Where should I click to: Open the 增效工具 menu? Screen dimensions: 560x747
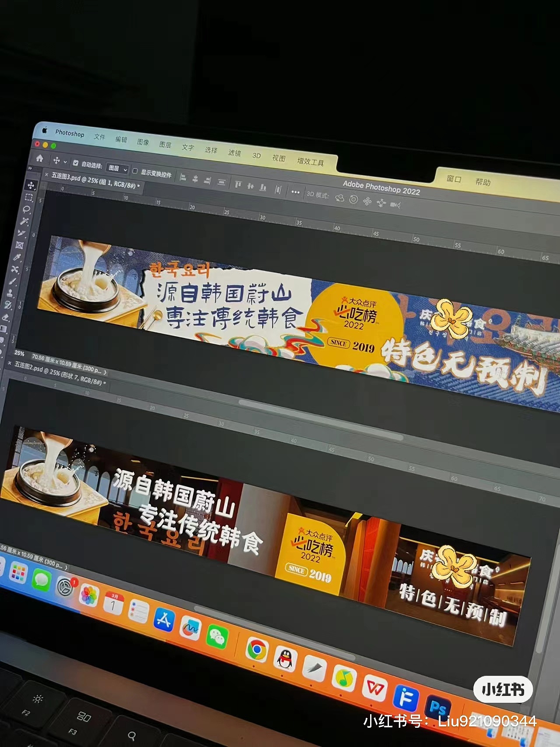pos(311,162)
